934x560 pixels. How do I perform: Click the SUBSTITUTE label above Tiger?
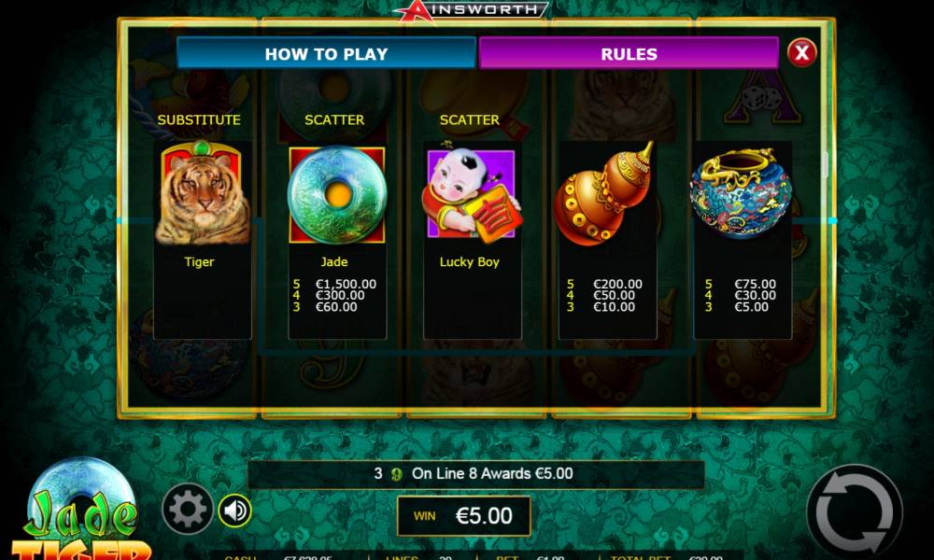199,119
